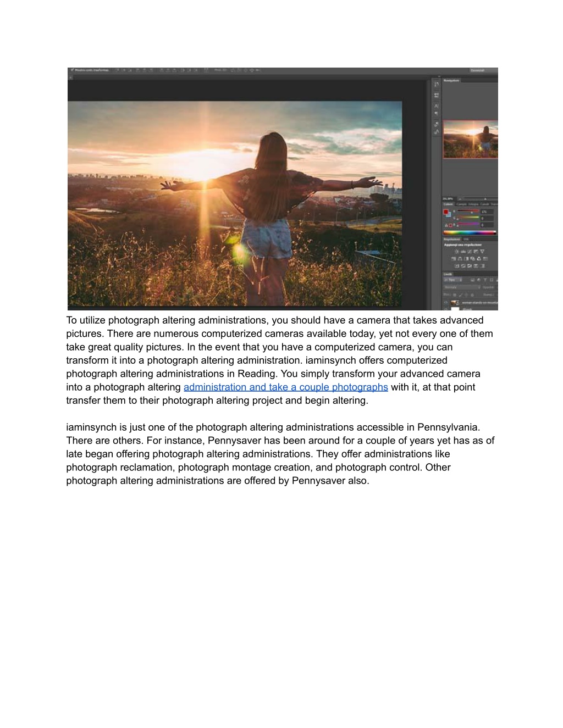Open the Character (A) panel icon in dock
The width and height of the screenshot is (563, 728).
pos(437,105)
